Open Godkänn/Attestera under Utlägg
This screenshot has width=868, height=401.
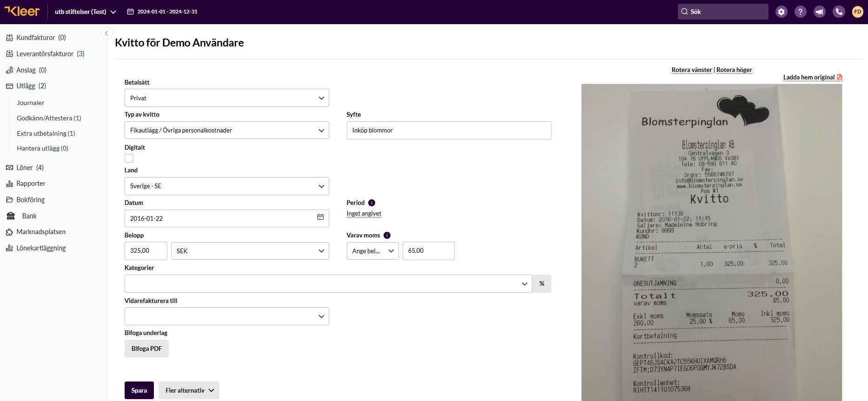(x=49, y=118)
